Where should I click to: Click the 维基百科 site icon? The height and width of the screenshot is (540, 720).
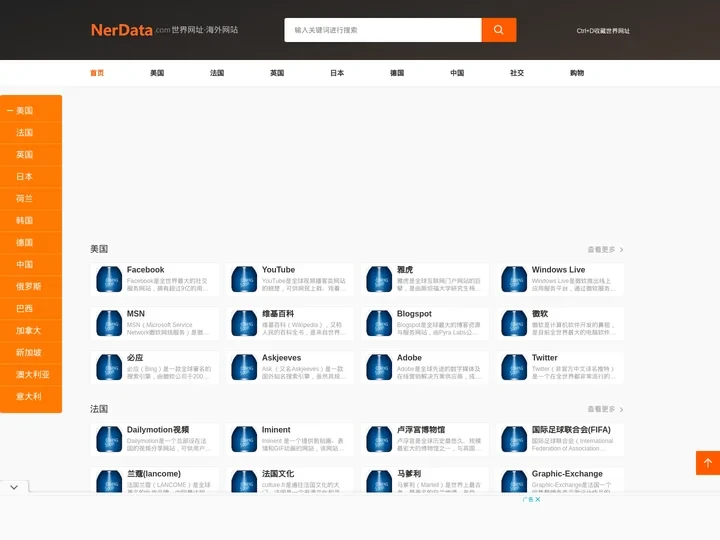244,323
